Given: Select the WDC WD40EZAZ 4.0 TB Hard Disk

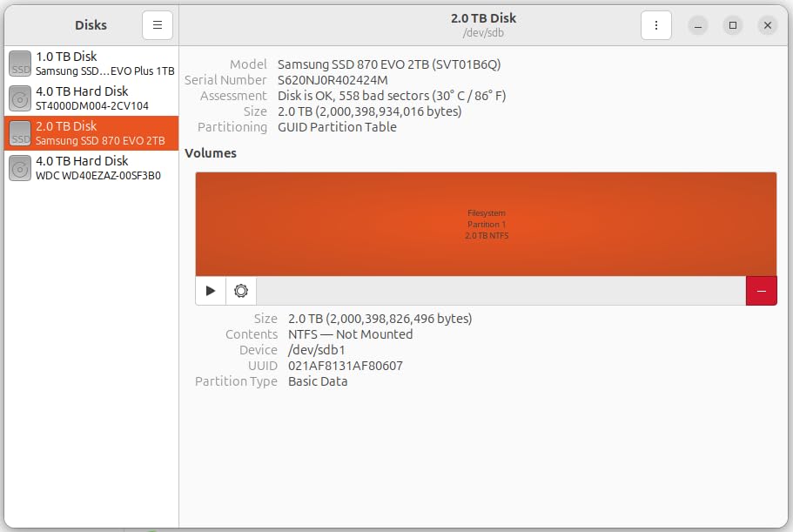Looking at the screenshot, I should (91, 167).
